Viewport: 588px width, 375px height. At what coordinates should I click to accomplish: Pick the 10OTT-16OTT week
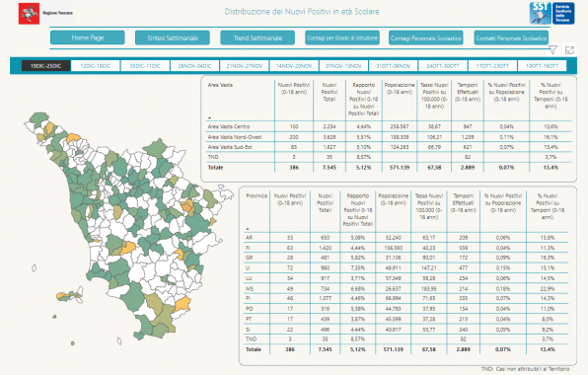(542, 66)
